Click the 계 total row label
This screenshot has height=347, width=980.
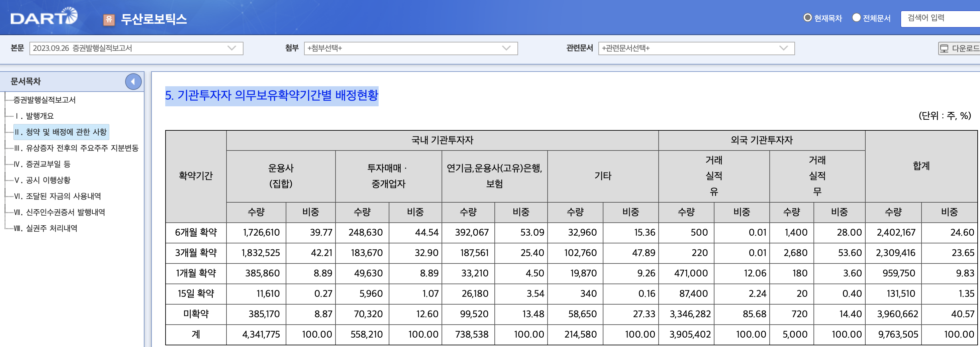click(x=196, y=334)
